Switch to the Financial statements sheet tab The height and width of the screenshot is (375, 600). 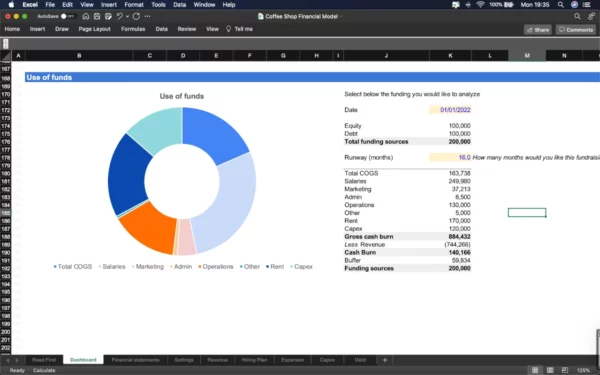(x=135, y=360)
